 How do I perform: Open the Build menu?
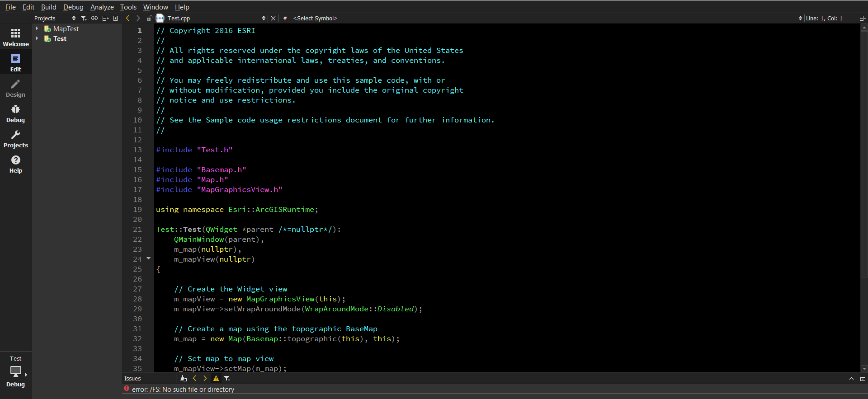point(48,7)
